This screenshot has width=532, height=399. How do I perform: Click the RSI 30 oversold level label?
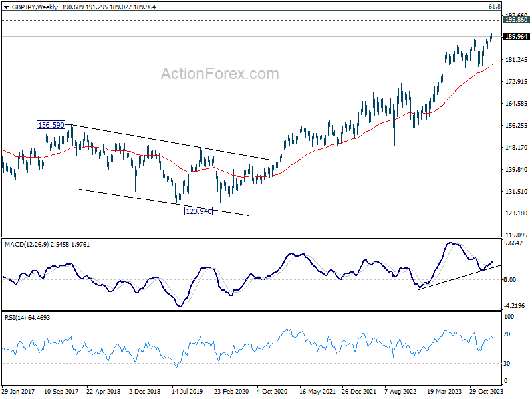[x=507, y=364]
